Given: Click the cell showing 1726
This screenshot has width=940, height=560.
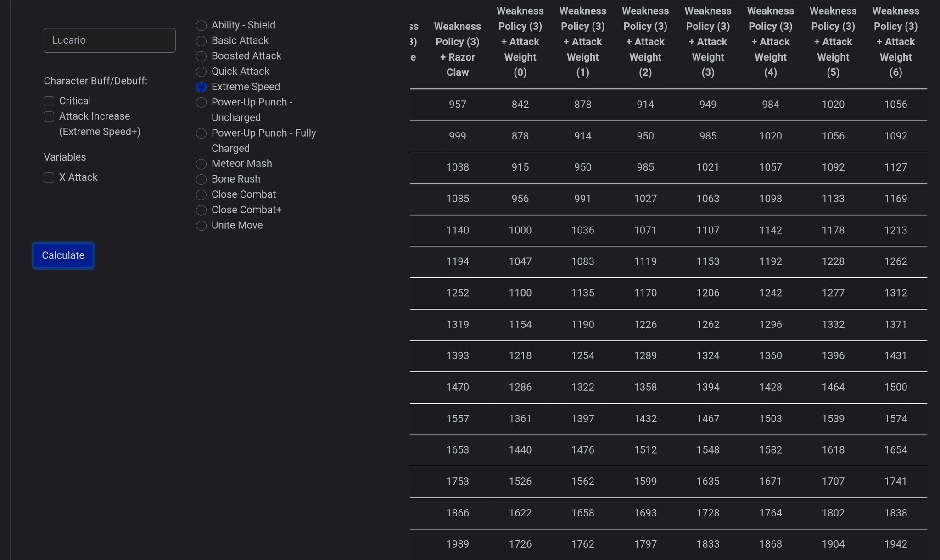Looking at the screenshot, I should pos(520,544).
